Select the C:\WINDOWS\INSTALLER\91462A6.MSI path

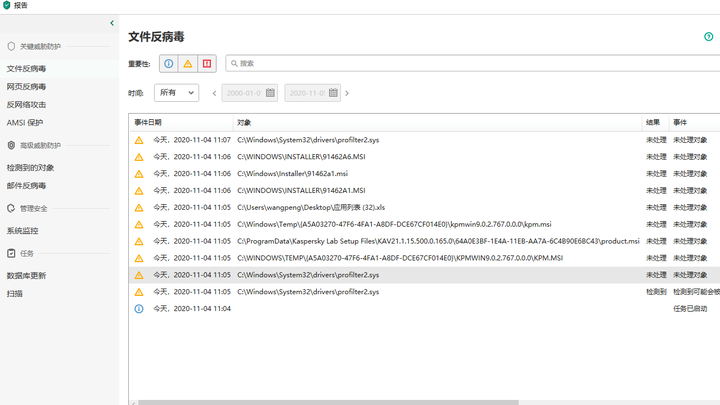tap(301, 157)
